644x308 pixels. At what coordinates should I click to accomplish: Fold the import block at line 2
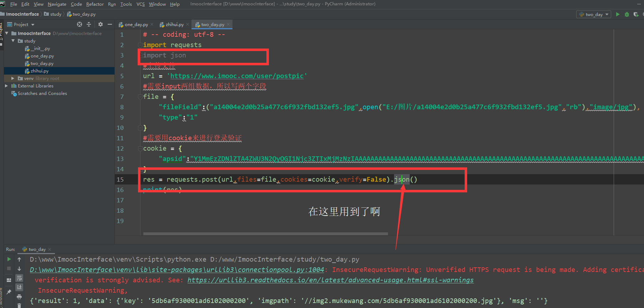[x=140, y=45]
